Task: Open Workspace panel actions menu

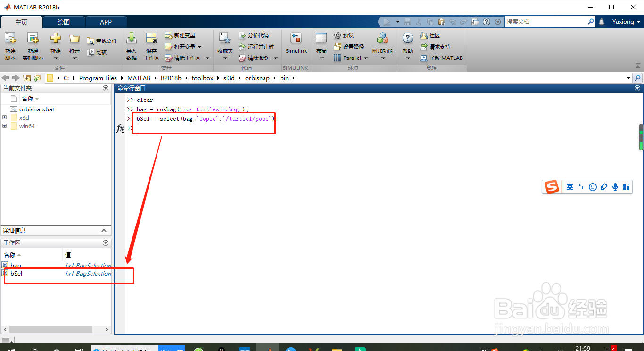Action: (x=106, y=243)
